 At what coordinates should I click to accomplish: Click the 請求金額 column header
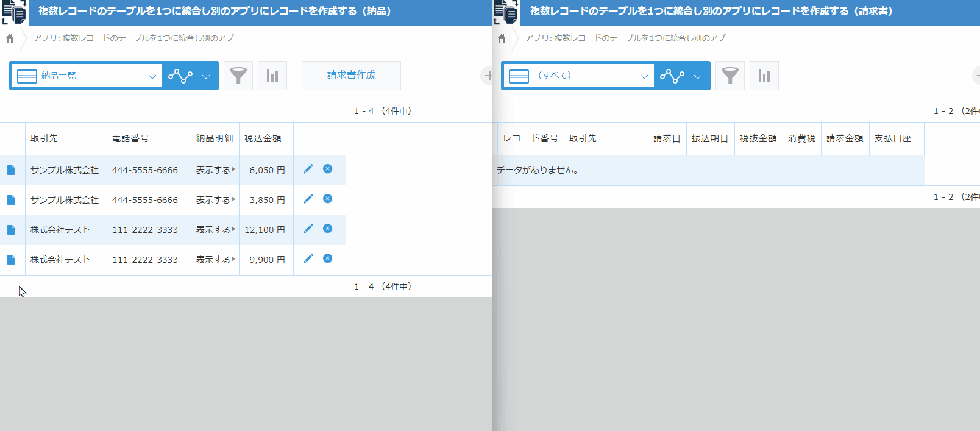[845, 138]
